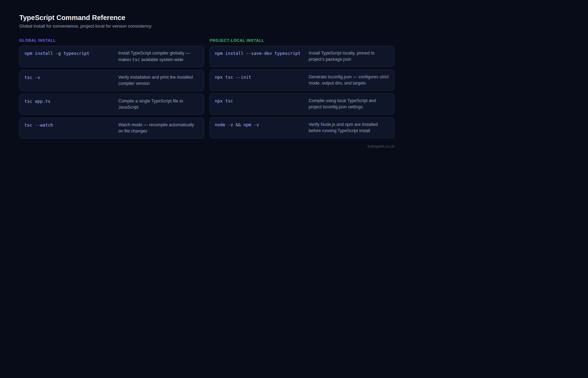Select the tsc app.ts command

pyautogui.click(x=37, y=101)
